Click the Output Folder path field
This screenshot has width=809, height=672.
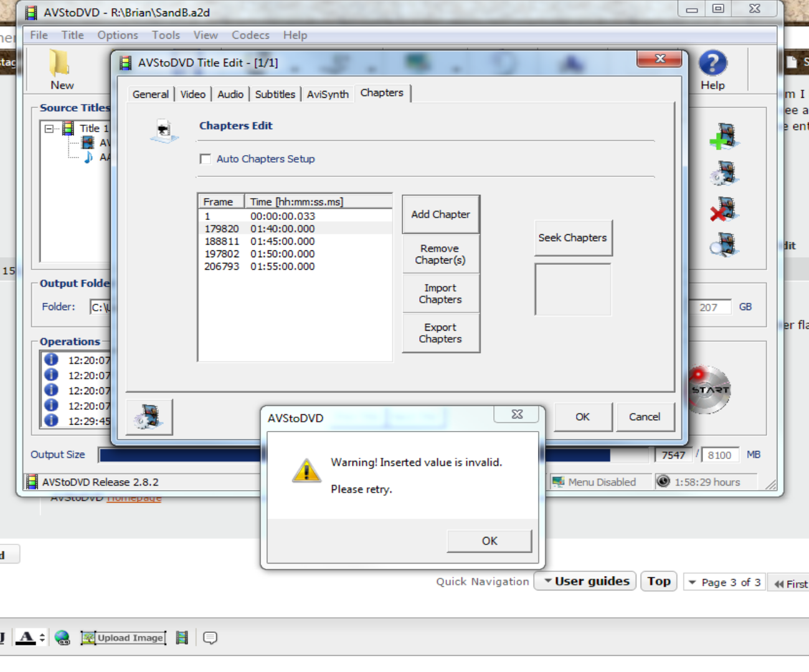click(100, 307)
